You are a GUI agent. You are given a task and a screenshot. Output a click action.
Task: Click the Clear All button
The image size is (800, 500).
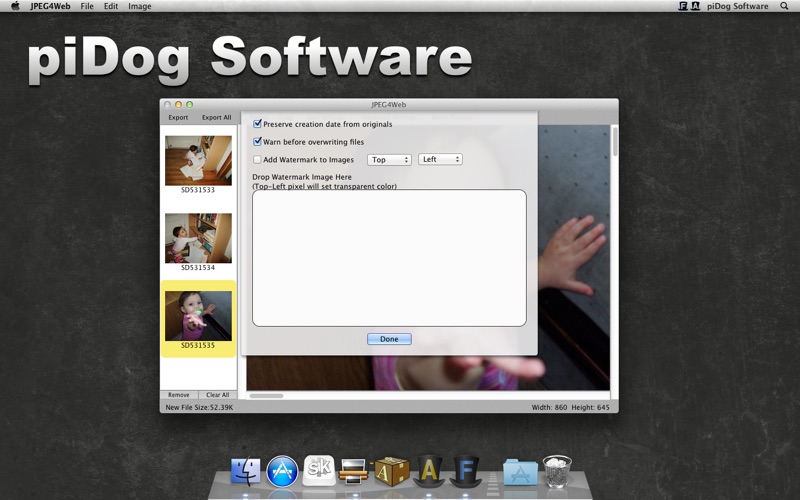coord(217,395)
